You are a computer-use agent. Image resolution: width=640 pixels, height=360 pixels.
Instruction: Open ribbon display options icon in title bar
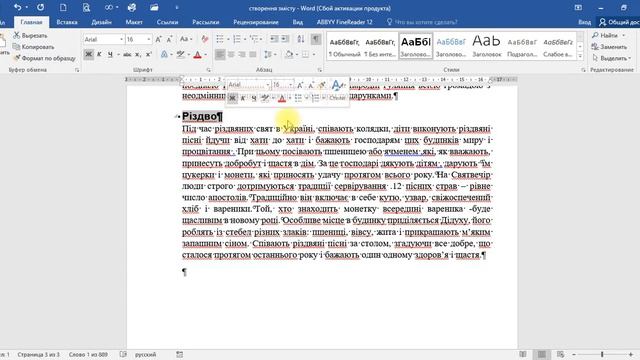tap(578, 8)
